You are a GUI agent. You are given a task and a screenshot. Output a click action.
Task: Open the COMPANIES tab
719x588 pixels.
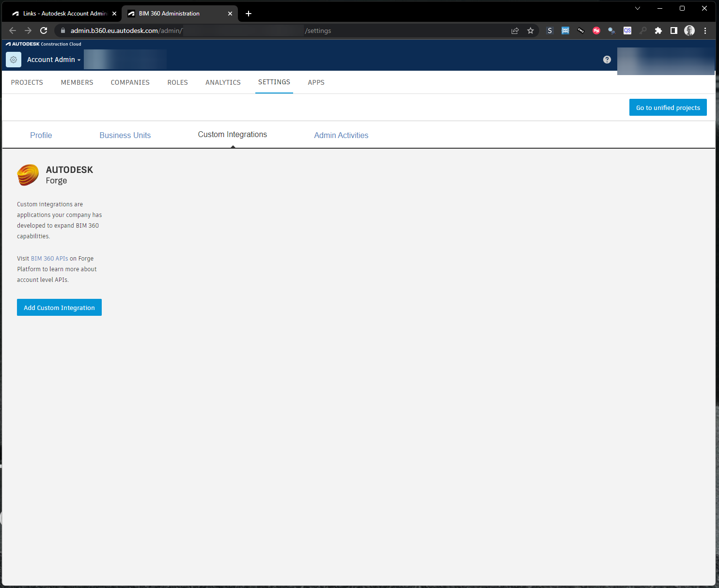130,82
